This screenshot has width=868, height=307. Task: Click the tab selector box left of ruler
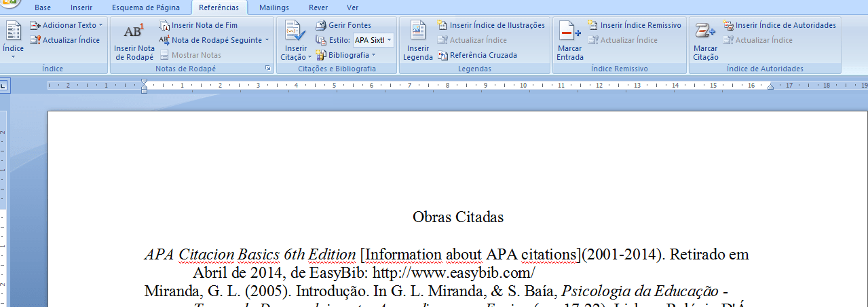(x=4, y=86)
